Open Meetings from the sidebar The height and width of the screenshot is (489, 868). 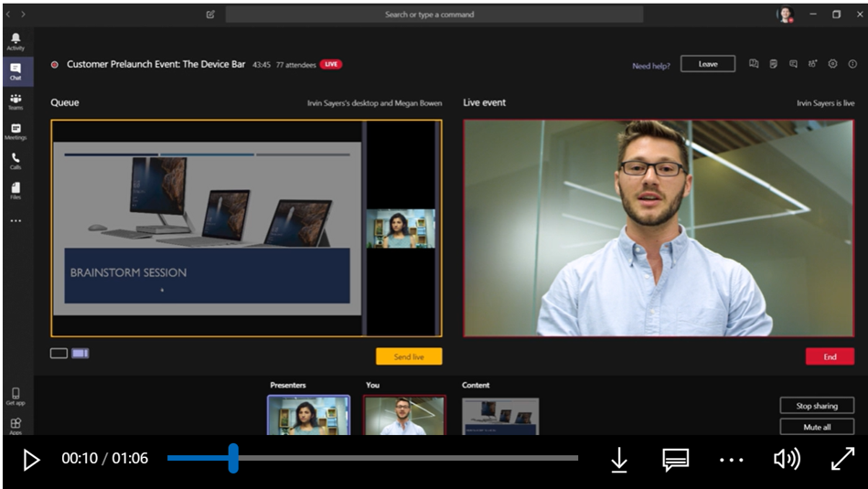[x=16, y=132]
